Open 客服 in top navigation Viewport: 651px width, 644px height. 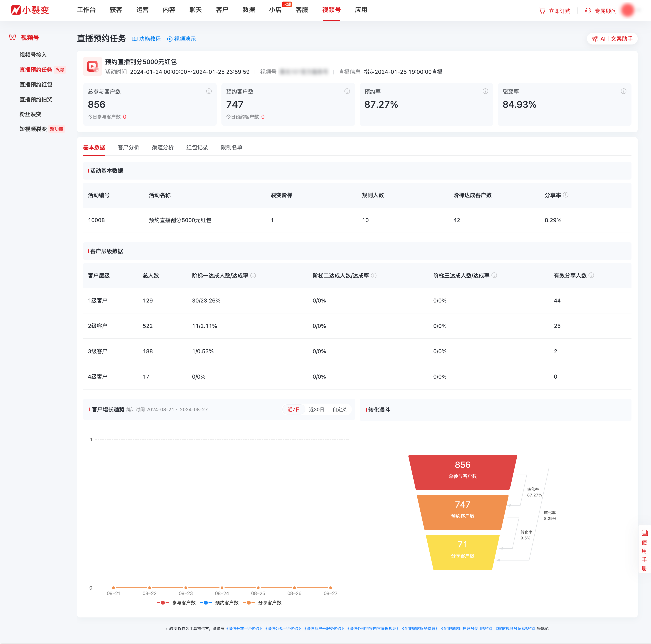tap(302, 10)
